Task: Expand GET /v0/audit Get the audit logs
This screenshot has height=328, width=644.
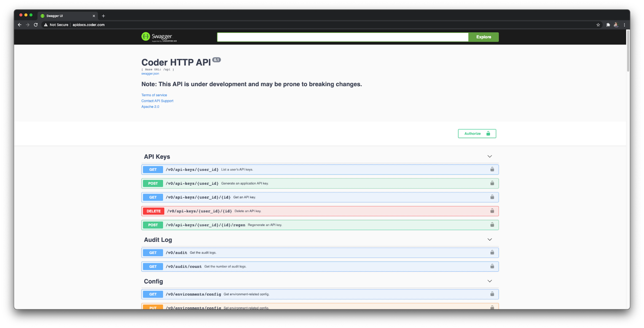Action: 320,252
